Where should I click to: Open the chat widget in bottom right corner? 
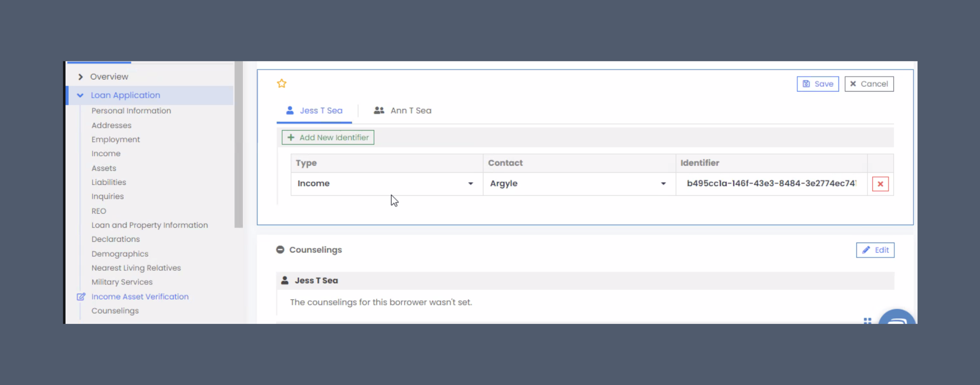(x=898, y=322)
